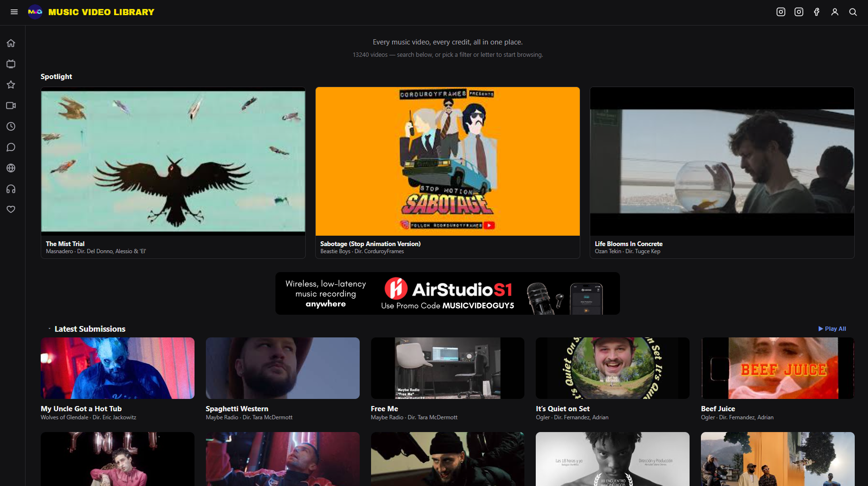The image size is (868, 486).
Task: Click Free Me title text
Action: click(x=384, y=409)
